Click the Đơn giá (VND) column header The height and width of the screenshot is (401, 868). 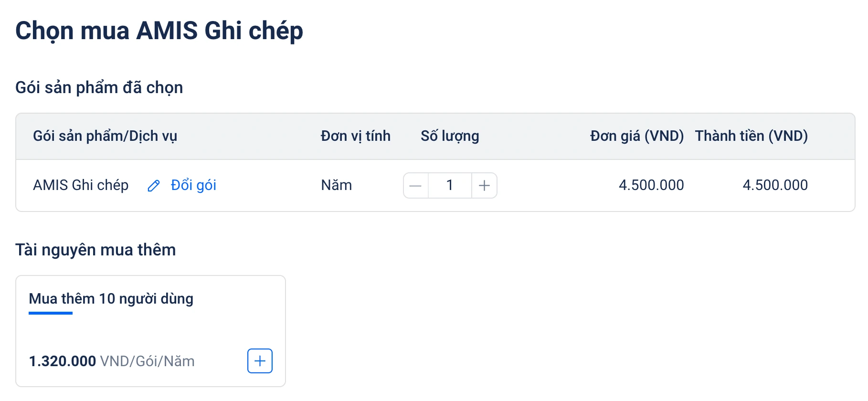coord(636,136)
